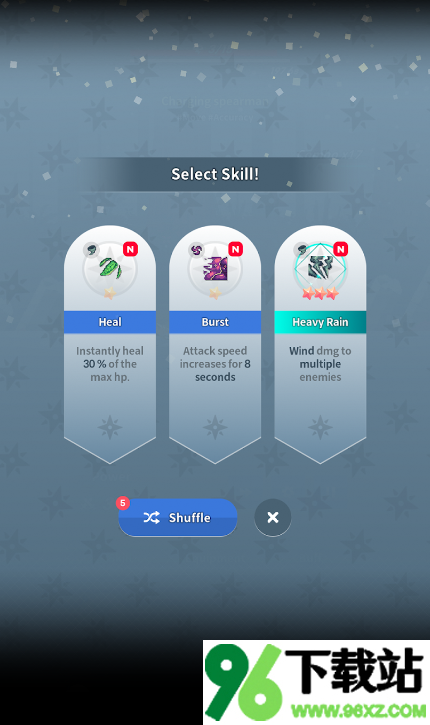The image size is (430, 725).
Task: Close the skill selection with X button
Action: pos(273,517)
